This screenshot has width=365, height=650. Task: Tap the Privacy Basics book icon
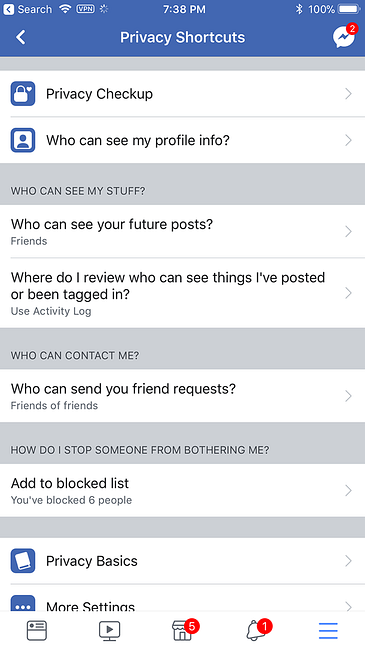click(x=23, y=561)
